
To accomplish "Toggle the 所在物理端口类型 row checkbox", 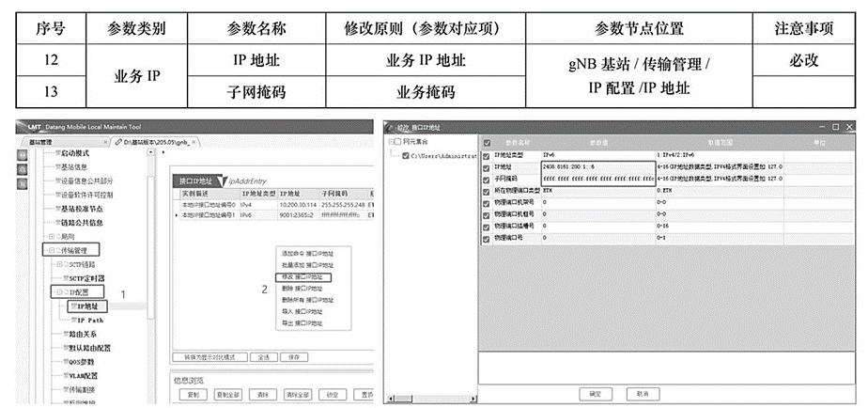I will click(486, 191).
